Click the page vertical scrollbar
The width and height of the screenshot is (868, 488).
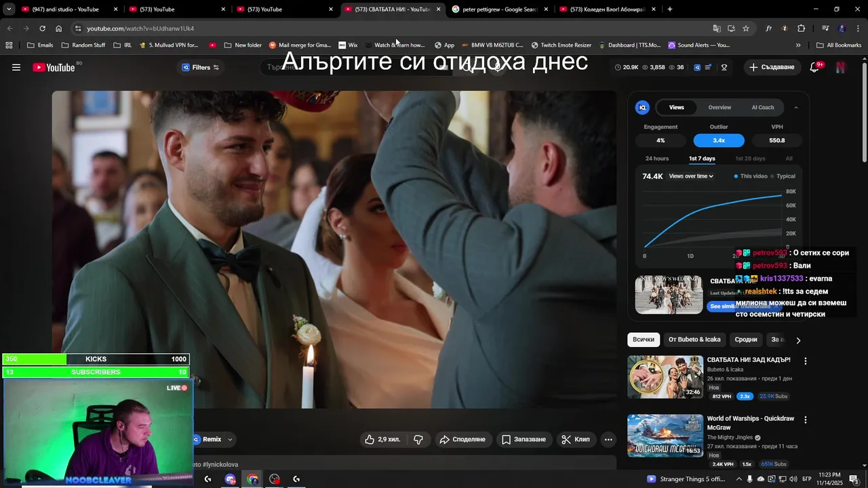[x=864, y=112]
